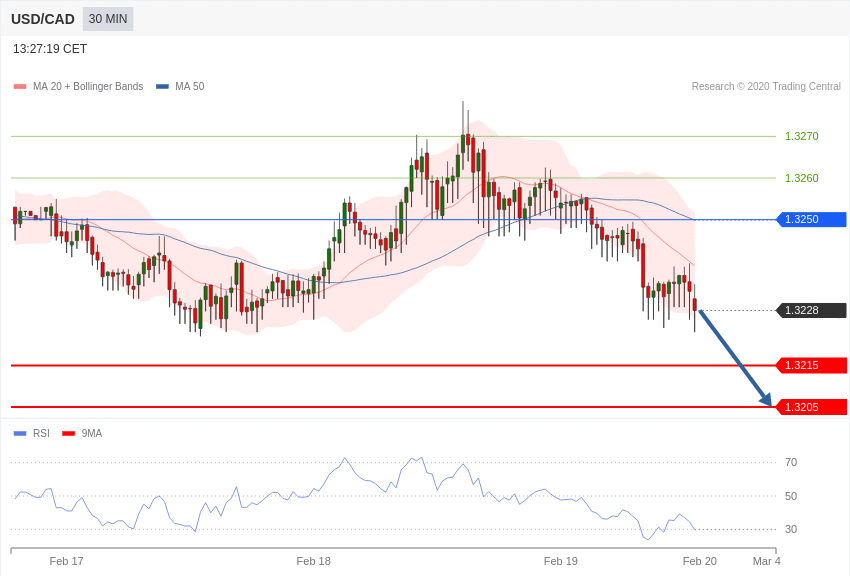Click the 'MA 50' legend label
The height and width of the screenshot is (576, 850).
pos(190,87)
